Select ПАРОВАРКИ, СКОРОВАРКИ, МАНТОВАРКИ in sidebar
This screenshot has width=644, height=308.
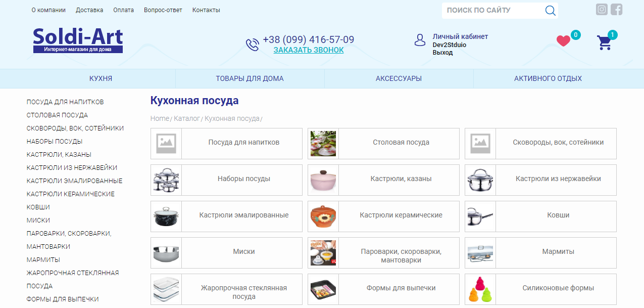[x=69, y=240]
